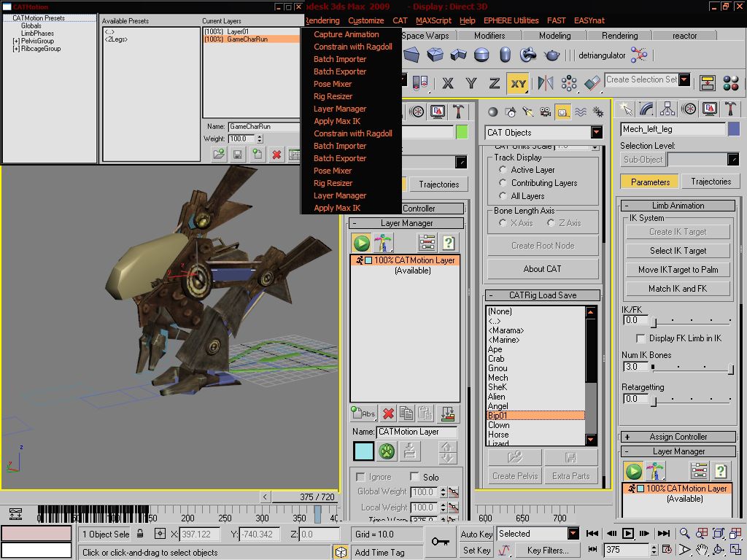Click the collapse layers icon with colored bars
Viewport: 747px width, 560px height.
click(447, 413)
